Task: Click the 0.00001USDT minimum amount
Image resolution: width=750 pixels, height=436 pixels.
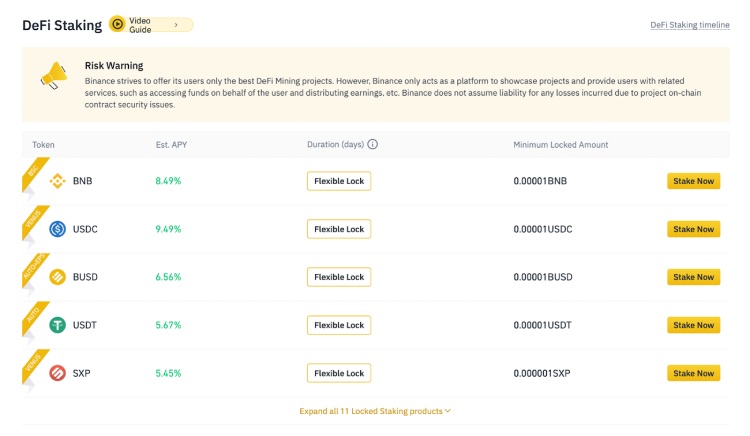Action: pyautogui.click(x=542, y=325)
